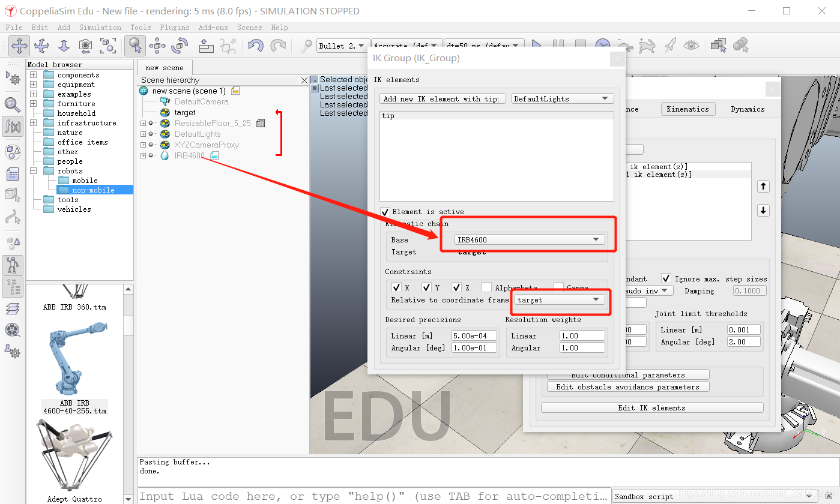Activate the click selection tool

(135, 46)
